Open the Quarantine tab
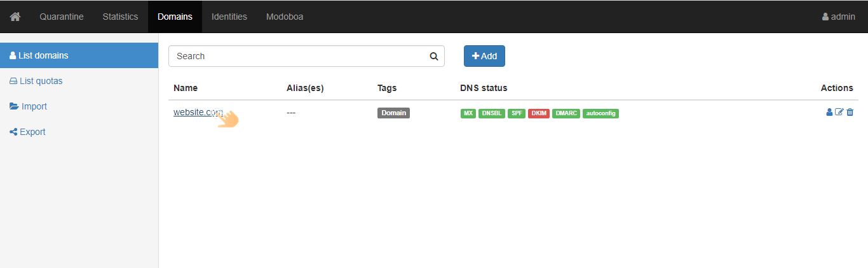The height and width of the screenshot is (268, 868). tap(62, 17)
